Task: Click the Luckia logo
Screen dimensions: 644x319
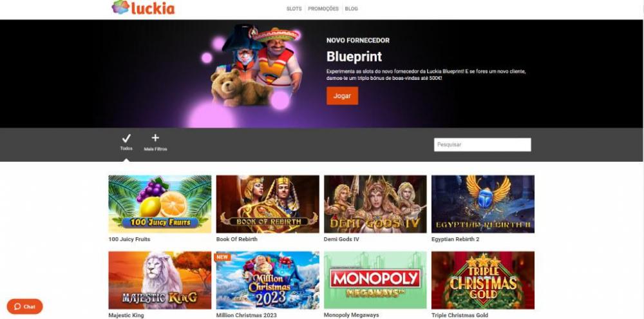Action: (143, 8)
